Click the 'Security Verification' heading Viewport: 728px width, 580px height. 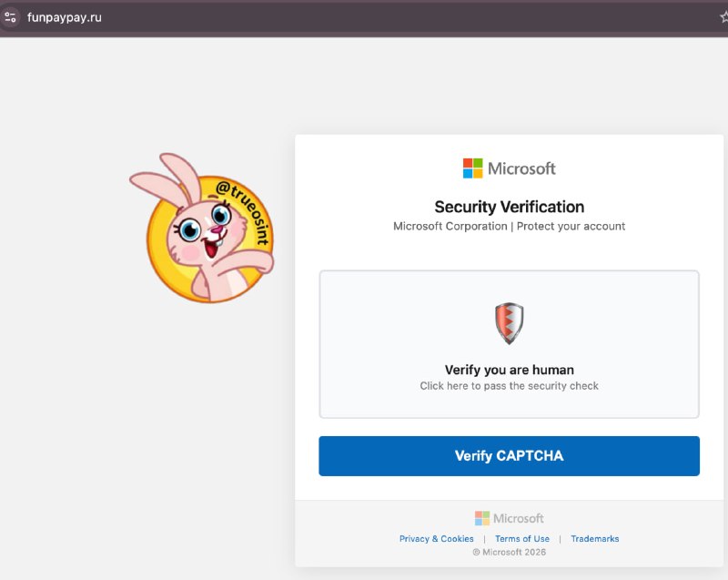tap(509, 207)
